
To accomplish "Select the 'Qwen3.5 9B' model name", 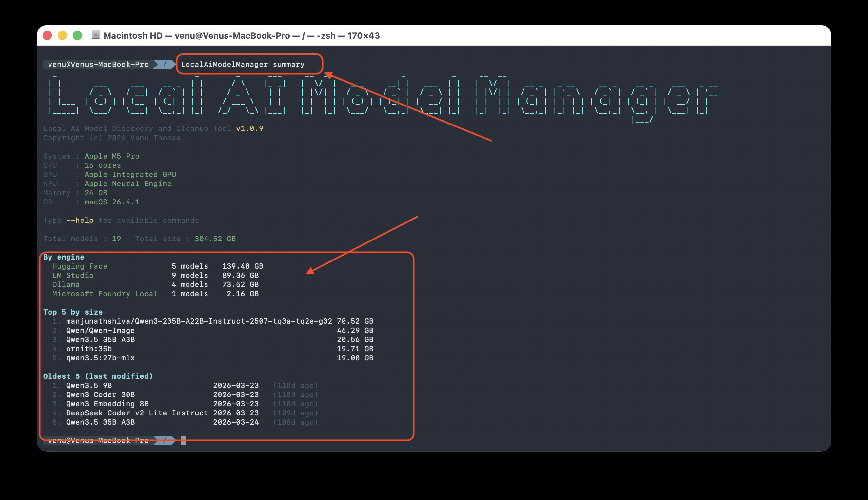I will click(89, 385).
